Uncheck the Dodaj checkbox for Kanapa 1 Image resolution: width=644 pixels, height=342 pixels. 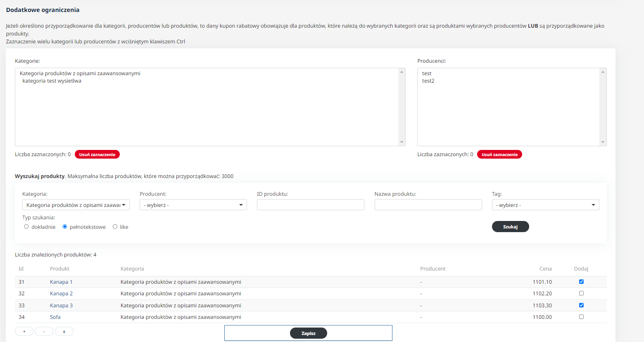pyautogui.click(x=581, y=282)
